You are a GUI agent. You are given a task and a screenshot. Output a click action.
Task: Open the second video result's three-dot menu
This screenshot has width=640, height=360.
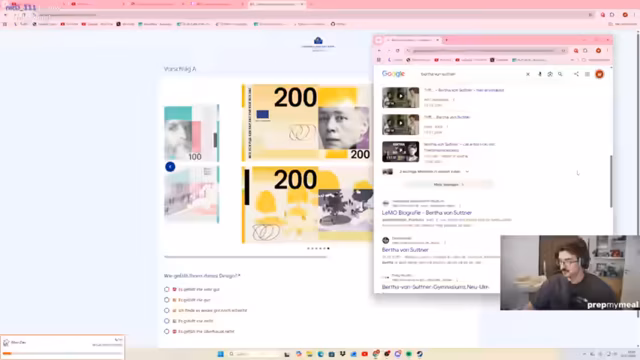pos(447,127)
